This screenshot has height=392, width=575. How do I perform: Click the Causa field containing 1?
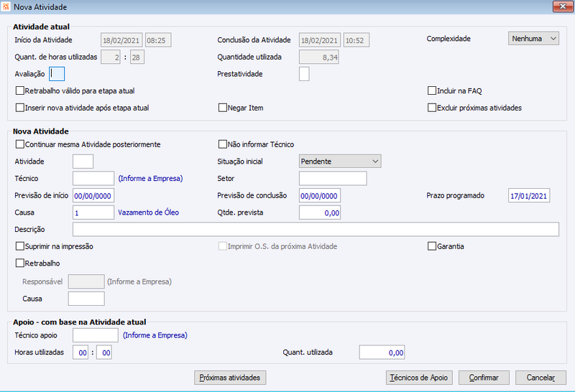click(93, 213)
